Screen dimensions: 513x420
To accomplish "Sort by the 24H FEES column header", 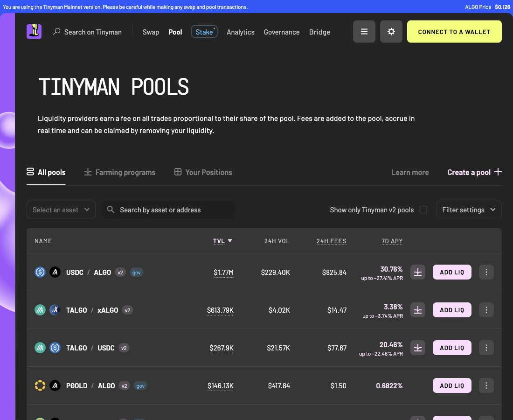I will coord(331,241).
